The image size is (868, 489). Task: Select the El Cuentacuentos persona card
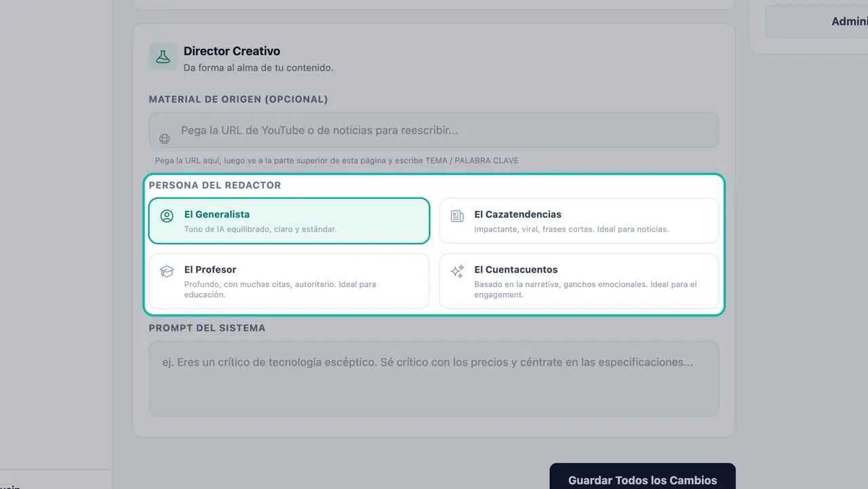pos(579,281)
